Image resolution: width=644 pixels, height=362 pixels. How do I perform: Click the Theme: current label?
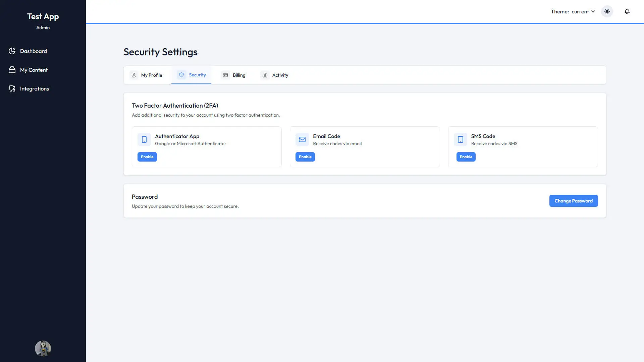click(560, 11)
